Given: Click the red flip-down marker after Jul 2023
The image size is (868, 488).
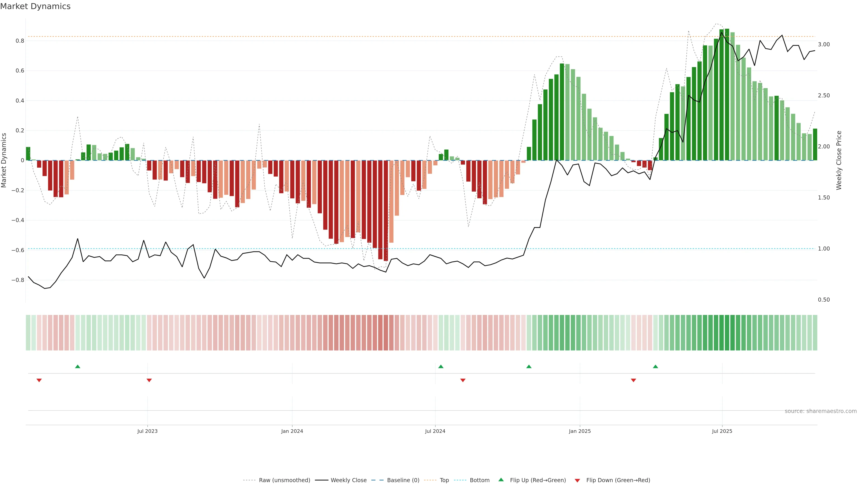Looking at the screenshot, I should (x=149, y=380).
